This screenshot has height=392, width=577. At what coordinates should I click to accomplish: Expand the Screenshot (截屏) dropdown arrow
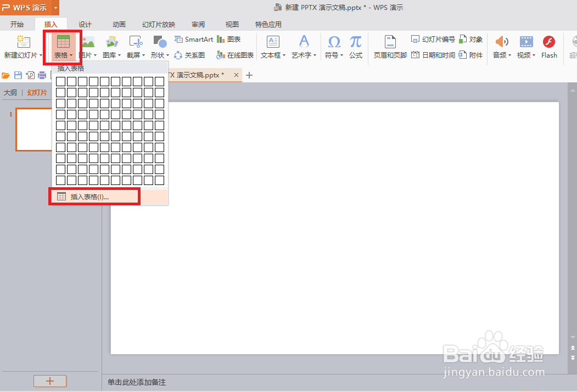click(x=143, y=55)
